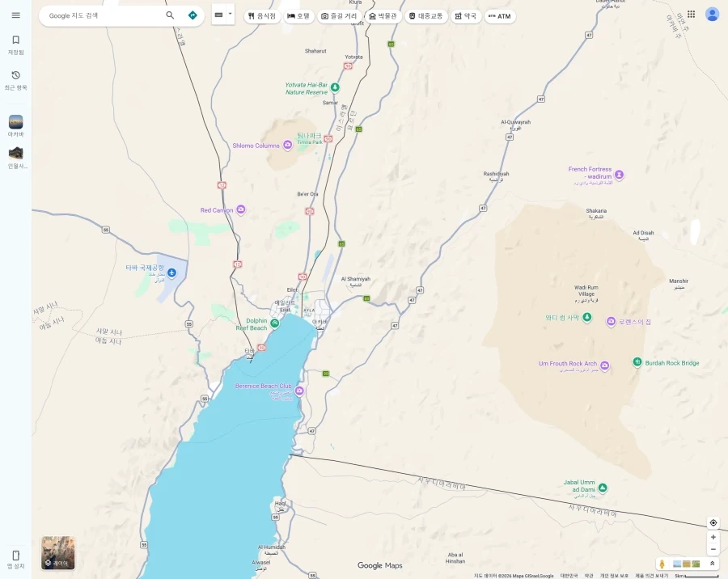Click the Terms (약관) link
Screen dimensions: 728x579
click(589, 576)
